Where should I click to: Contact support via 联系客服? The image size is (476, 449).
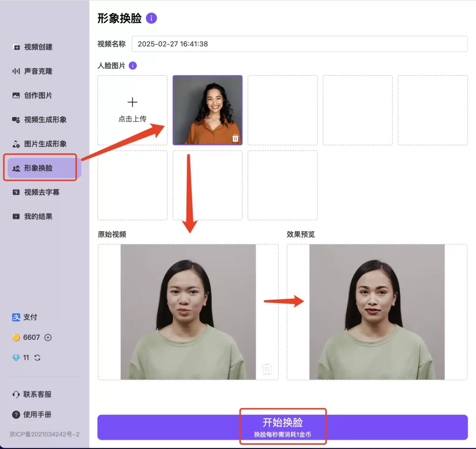click(37, 394)
